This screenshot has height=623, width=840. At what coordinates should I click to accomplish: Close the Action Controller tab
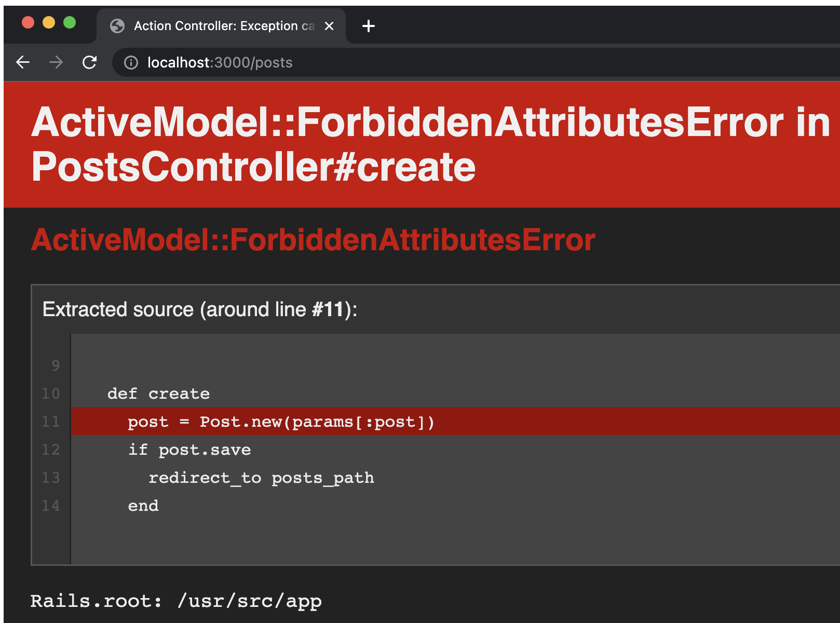[x=329, y=26]
